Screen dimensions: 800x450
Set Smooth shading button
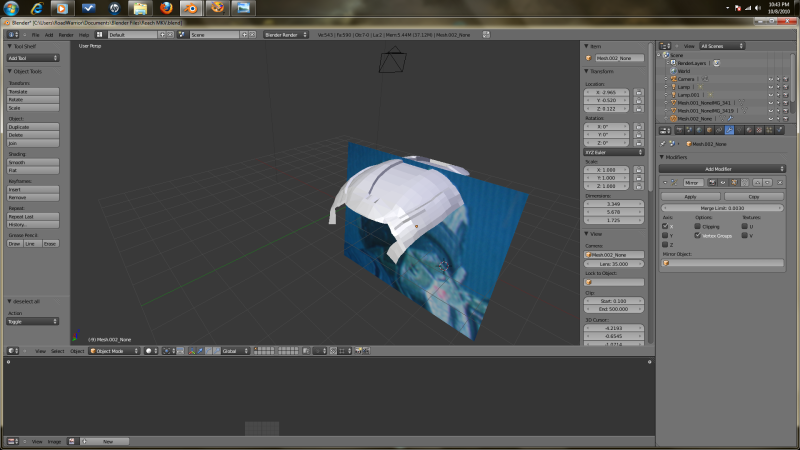coord(33,162)
